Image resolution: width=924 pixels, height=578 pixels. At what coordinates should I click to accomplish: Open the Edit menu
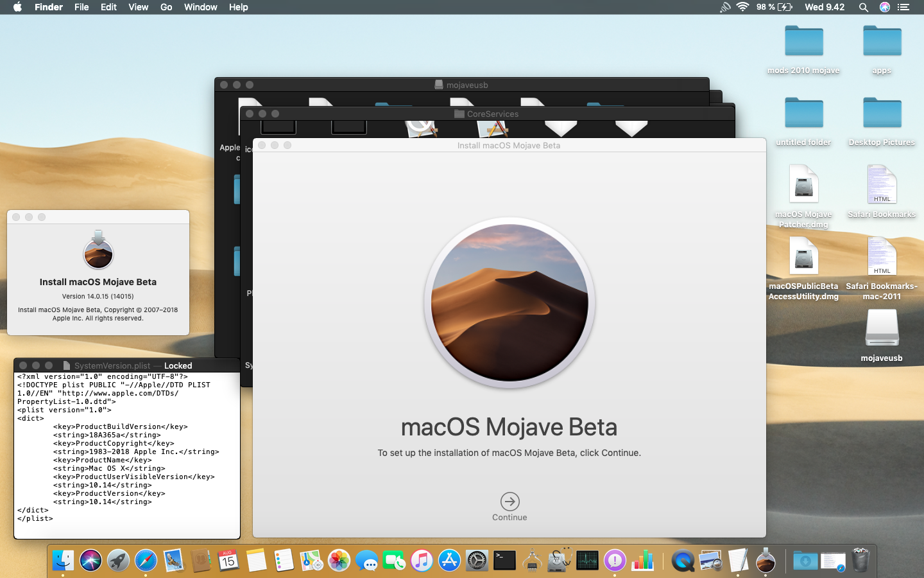coord(108,7)
